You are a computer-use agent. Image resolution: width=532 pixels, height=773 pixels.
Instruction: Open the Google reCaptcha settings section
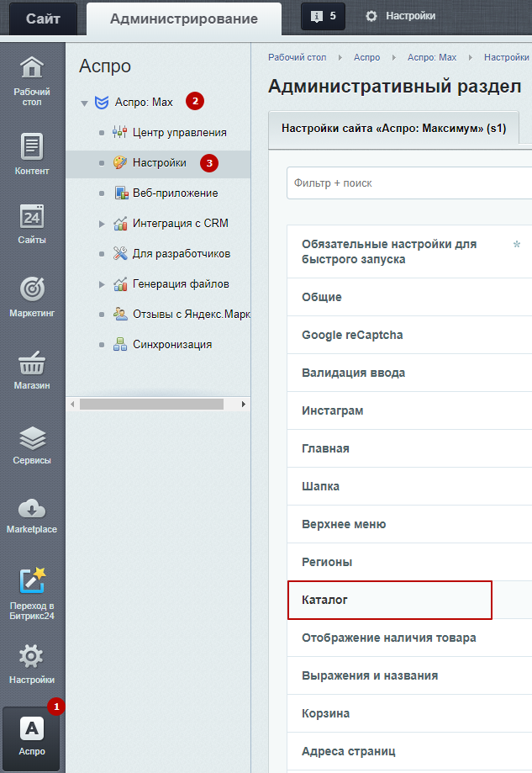pos(409,335)
